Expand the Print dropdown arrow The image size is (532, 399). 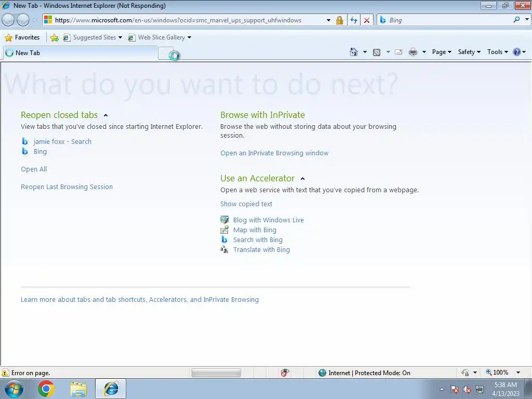424,52
